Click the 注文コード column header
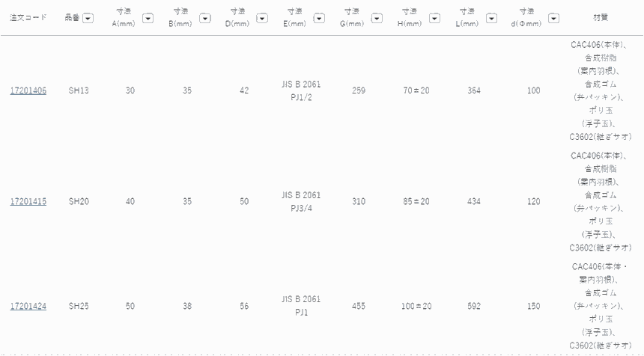 point(28,17)
